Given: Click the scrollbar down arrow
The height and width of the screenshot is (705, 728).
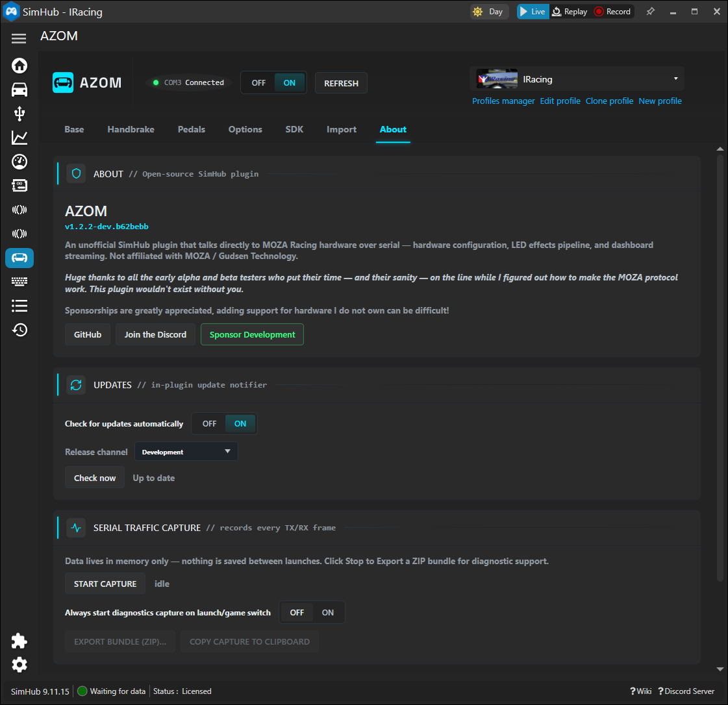Looking at the screenshot, I should (720, 669).
